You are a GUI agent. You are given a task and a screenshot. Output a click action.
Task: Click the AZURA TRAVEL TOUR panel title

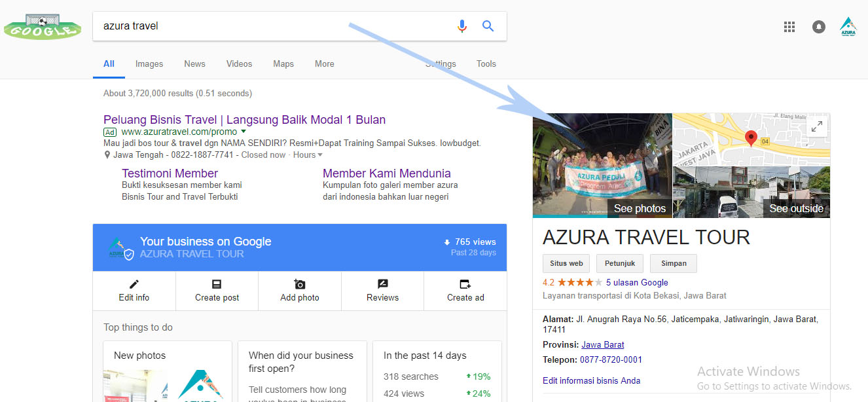[x=646, y=237]
